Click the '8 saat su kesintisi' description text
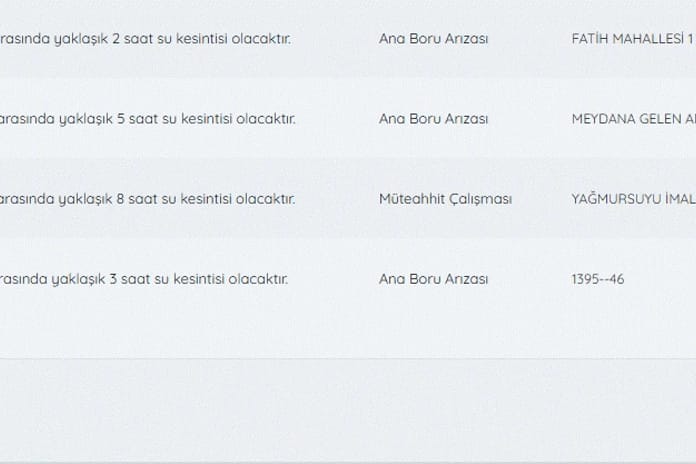 (147, 199)
